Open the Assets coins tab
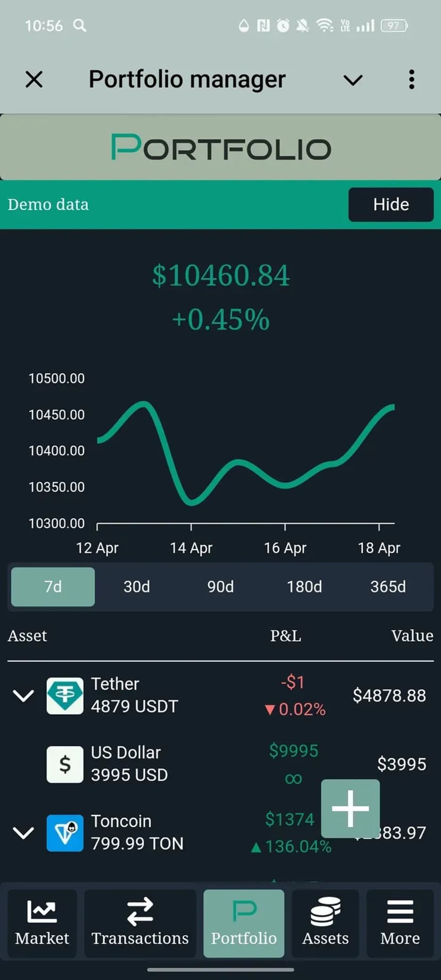The height and width of the screenshot is (980, 441). [325, 924]
